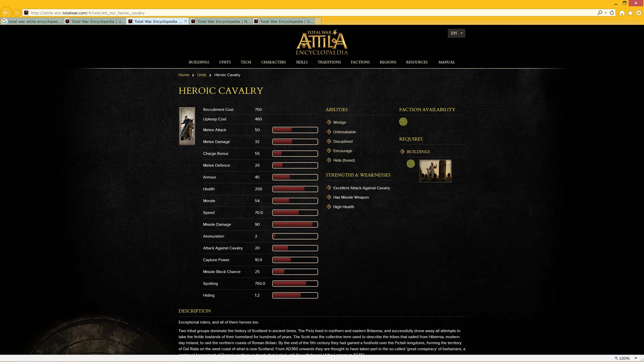Click the BUILDINGS requirement heading
The width and height of the screenshot is (644, 362).
tap(418, 152)
